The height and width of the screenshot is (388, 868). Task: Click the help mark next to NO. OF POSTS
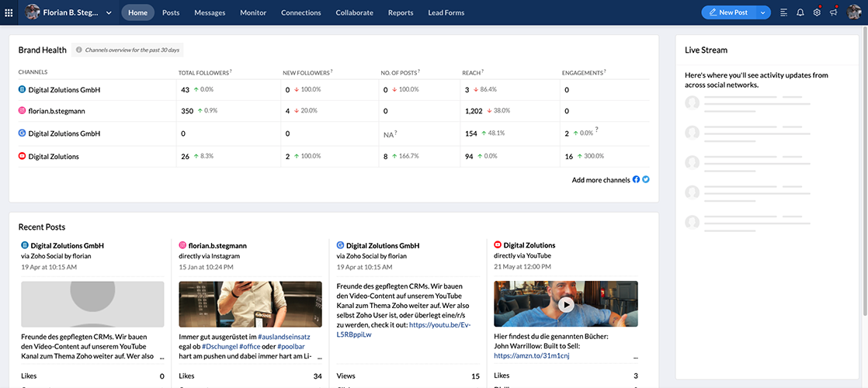(419, 71)
